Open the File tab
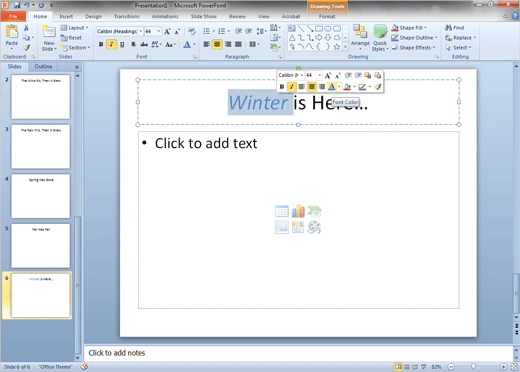520x372 pixels. 13,16
